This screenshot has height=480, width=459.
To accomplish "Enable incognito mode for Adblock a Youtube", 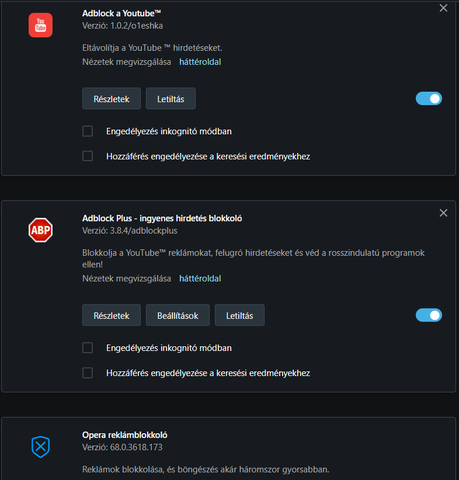I will pyautogui.click(x=88, y=131).
